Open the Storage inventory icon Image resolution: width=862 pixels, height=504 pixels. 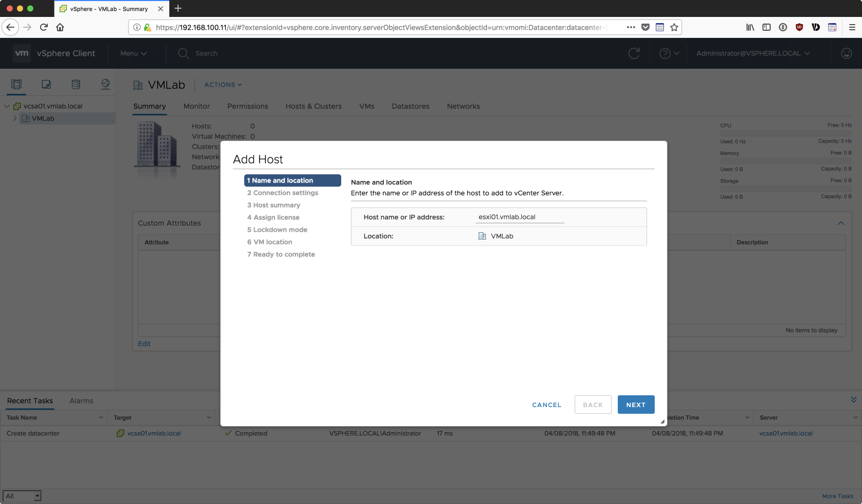(x=76, y=85)
